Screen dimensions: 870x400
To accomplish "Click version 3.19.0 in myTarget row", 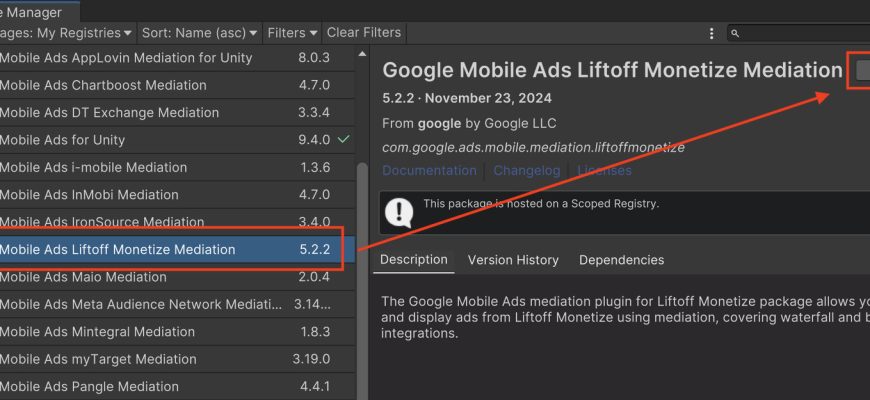I will click(311, 359).
